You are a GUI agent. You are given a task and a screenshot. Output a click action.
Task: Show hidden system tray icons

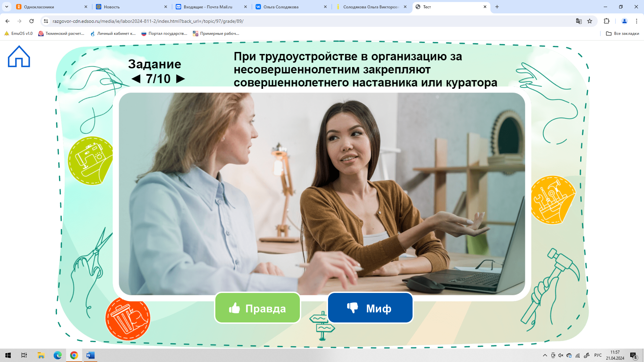point(545,355)
